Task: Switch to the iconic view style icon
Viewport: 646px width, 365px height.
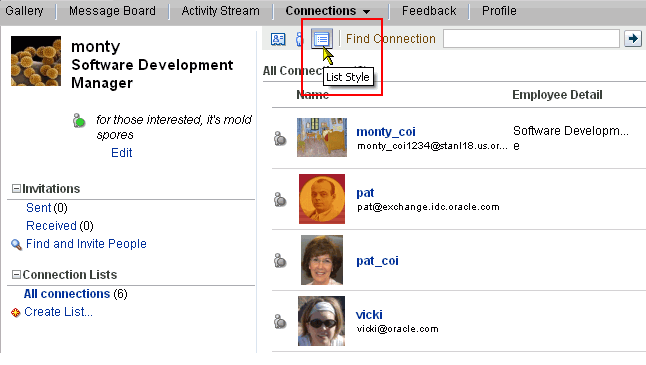Action: pyautogui.click(x=300, y=39)
